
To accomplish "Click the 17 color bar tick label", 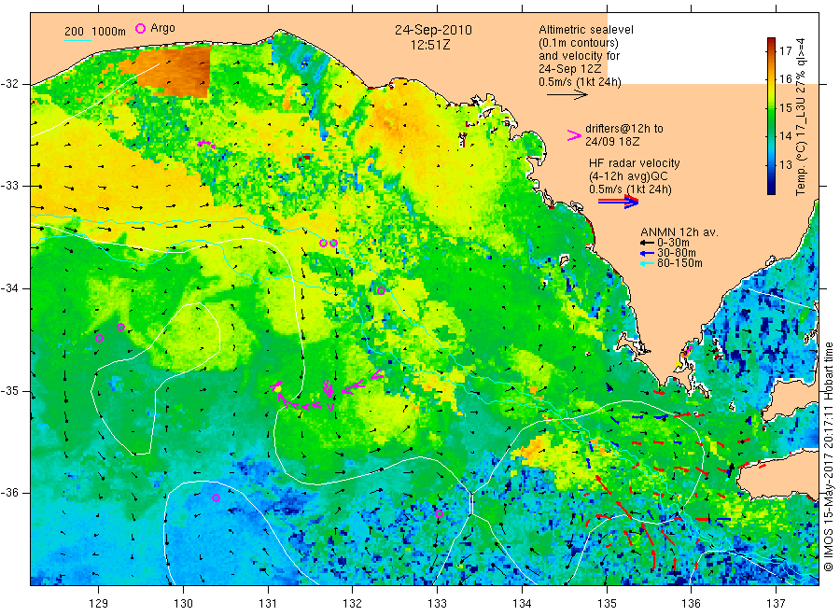I will [785, 51].
